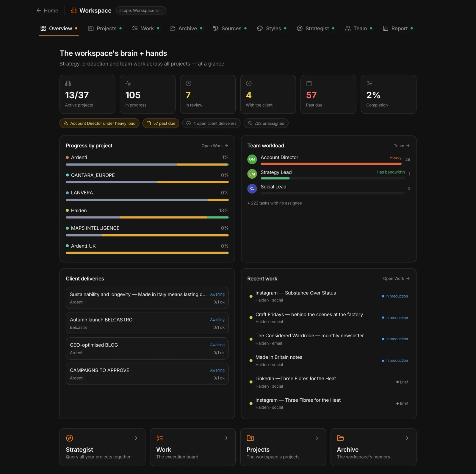Click the With the client check icon
The image size is (476, 474).
[x=249, y=83]
